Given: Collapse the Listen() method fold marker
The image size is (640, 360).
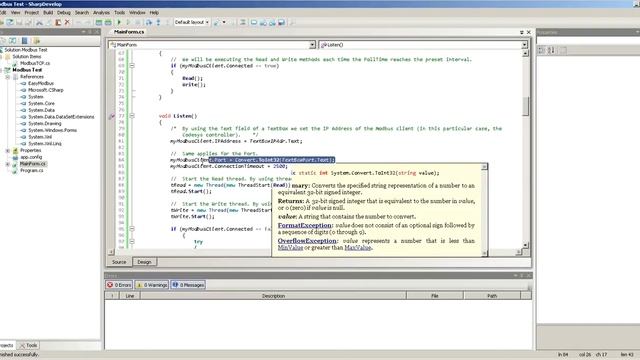Looking at the screenshot, I should coord(132,116).
